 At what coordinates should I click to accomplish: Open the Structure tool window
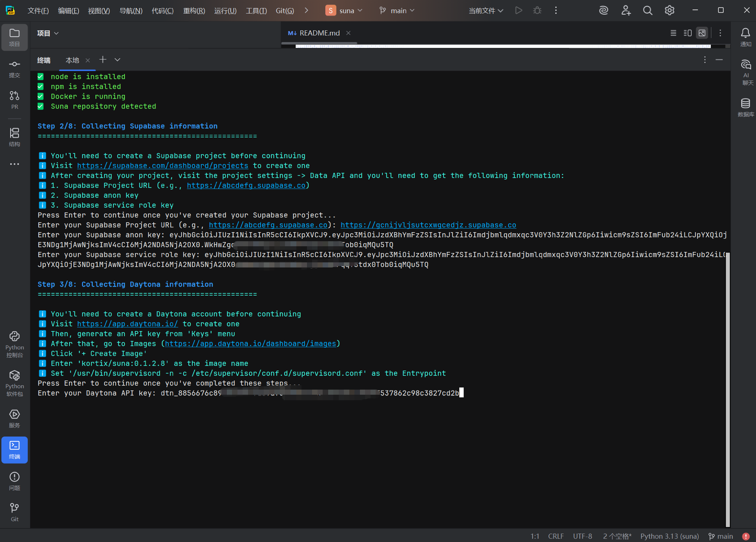pos(15,137)
